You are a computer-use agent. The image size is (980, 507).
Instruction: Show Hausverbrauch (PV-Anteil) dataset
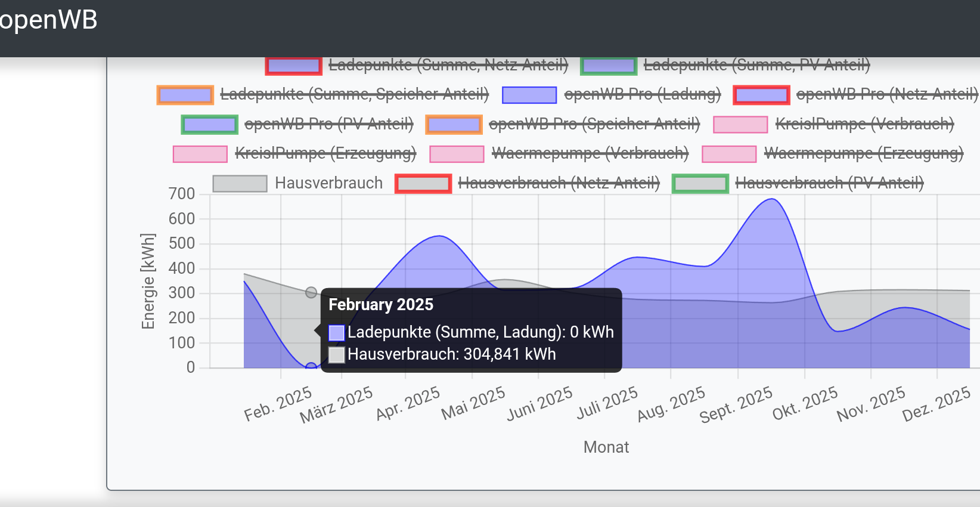(x=829, y=183)
